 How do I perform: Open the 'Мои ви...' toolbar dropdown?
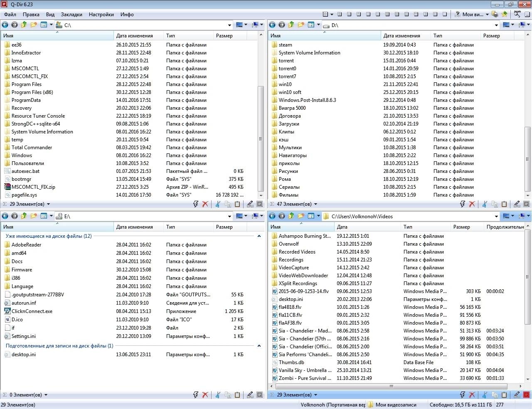tap(488, 14)
